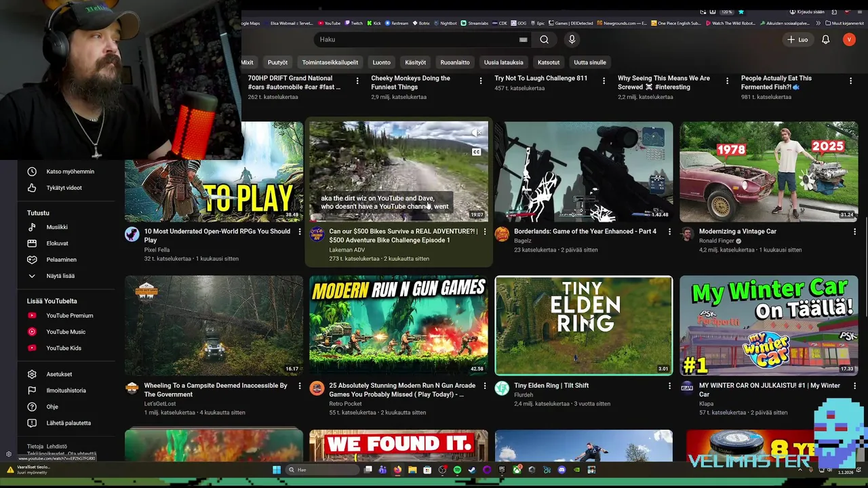Unmute the bike adventure video preview
Viewport: 868px width, 488px height.
click(x=477, y=133)
